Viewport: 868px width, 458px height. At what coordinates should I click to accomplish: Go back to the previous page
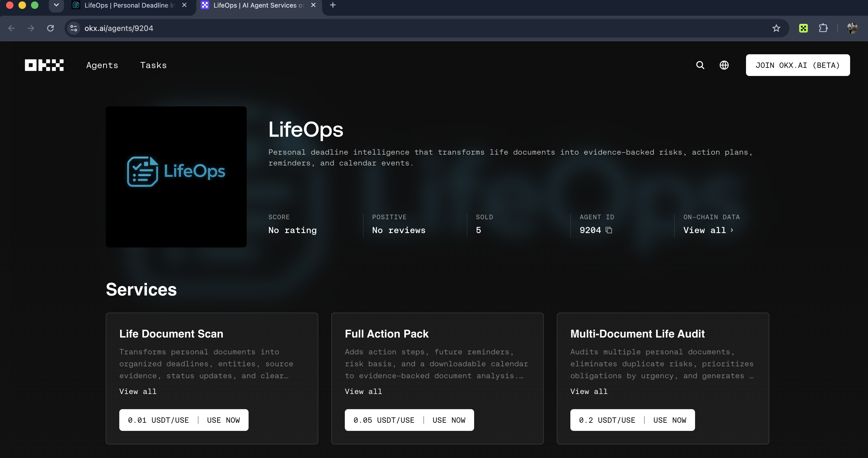(11, 28)
